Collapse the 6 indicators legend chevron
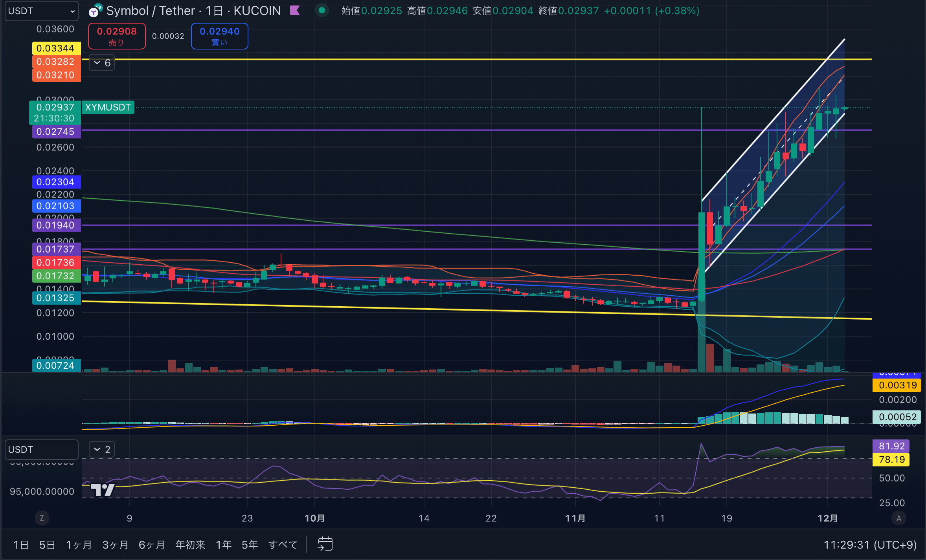The width and height of the screenshot is (926, 560). [102, 63]
